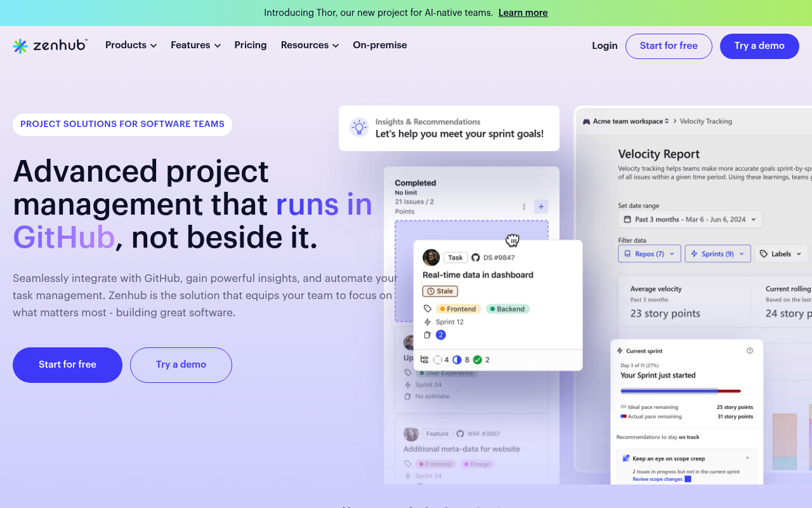Screen dimensions: 812x508
Task: Click header Start for free button
Action: point(669,46)
